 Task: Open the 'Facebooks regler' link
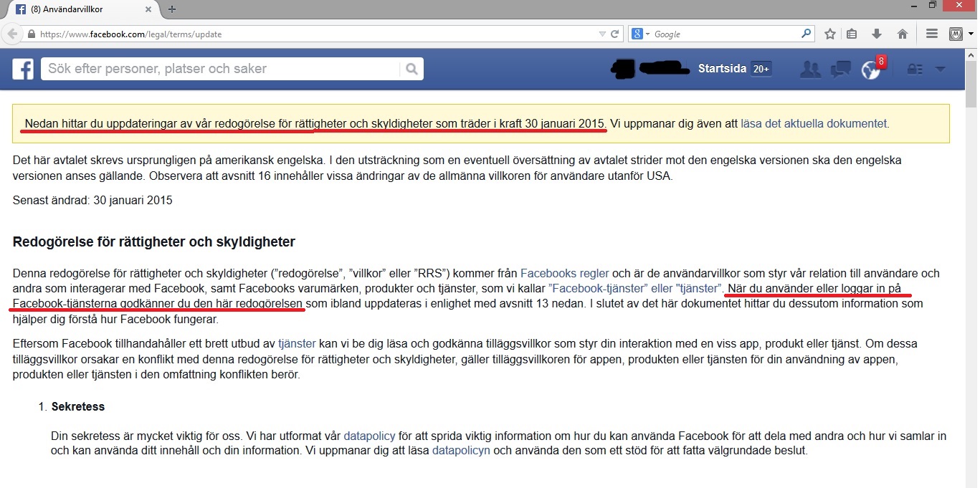pos(564,273)
